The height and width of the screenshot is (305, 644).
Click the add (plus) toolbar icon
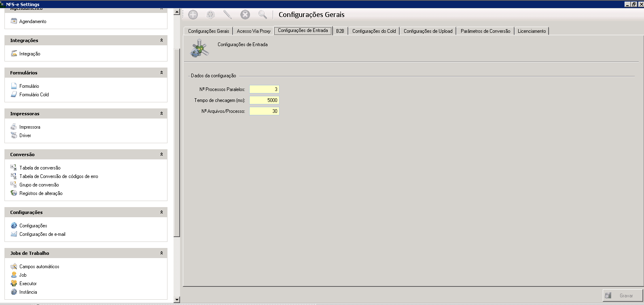click(193, 15)
